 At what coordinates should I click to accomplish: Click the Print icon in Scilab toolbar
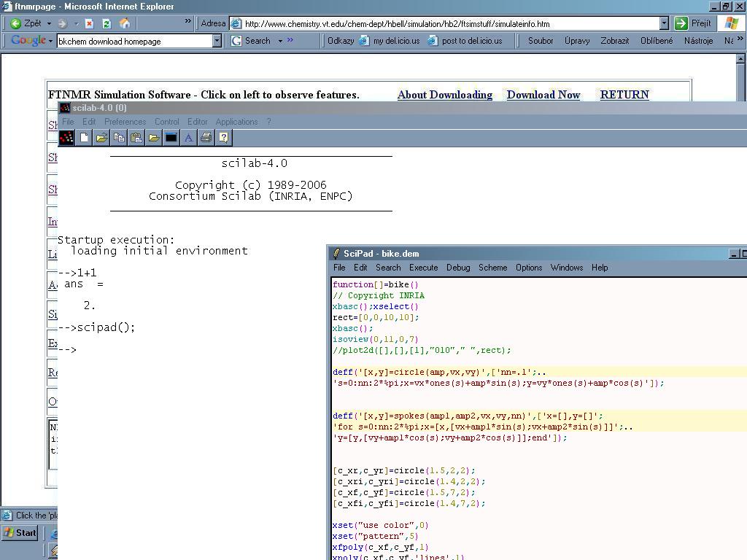[206, 138]
